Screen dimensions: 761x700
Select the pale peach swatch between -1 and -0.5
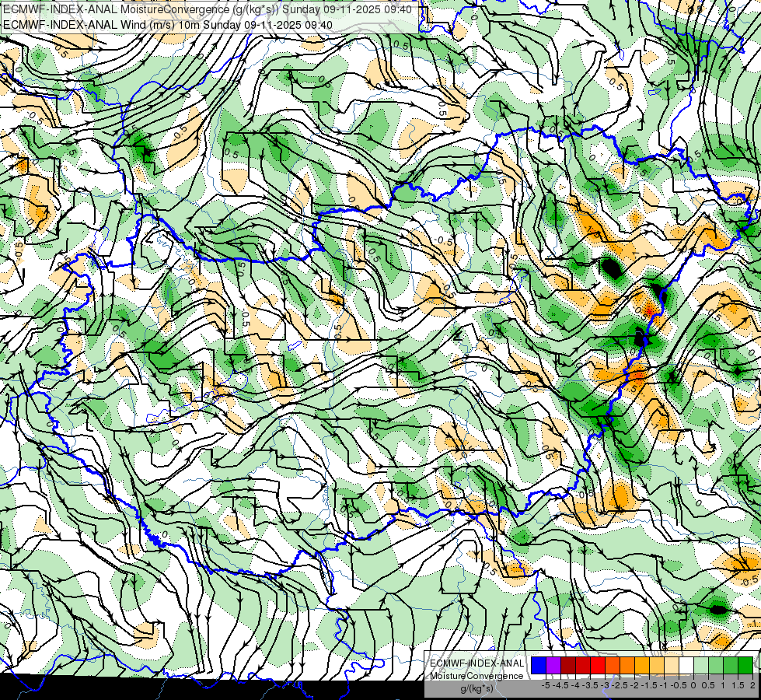coord(672,665)
